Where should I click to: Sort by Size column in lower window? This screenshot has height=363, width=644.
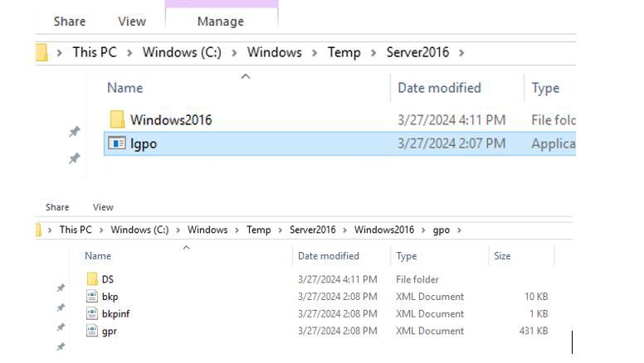(x=502, y=256)
